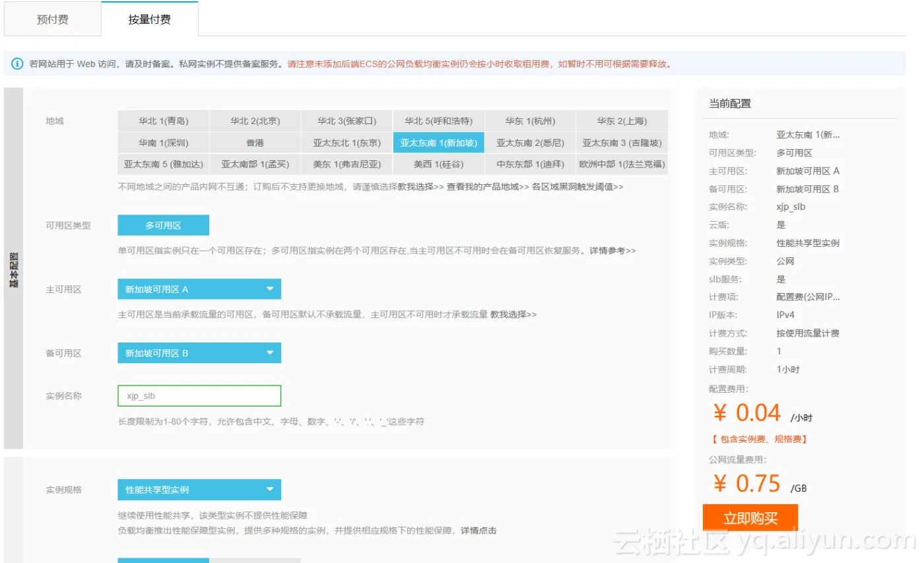This screenshot has width=924, height=563.
Task: Choose region 华东 1(杭州)
Action: (x=531, y=121)
